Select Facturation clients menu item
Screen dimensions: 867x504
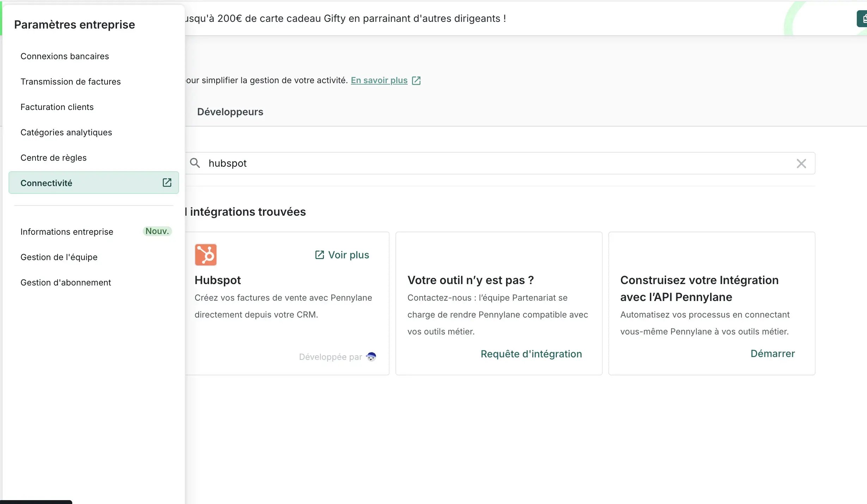(x=57, y=107)
